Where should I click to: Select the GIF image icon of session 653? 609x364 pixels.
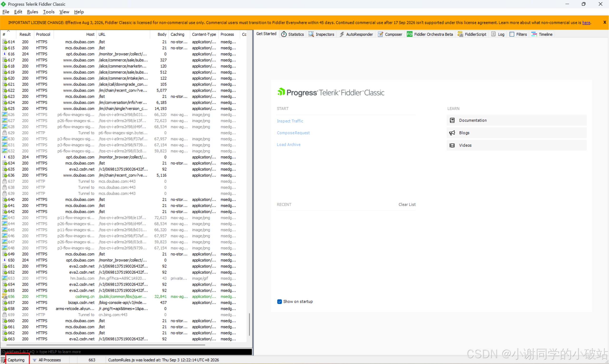click(5, 278)
